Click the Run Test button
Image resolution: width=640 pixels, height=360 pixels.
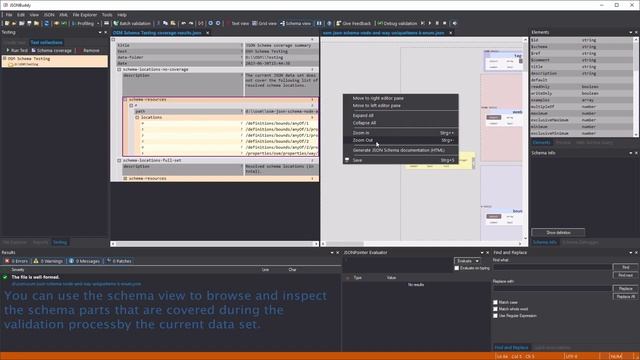(x=16, y=51)
